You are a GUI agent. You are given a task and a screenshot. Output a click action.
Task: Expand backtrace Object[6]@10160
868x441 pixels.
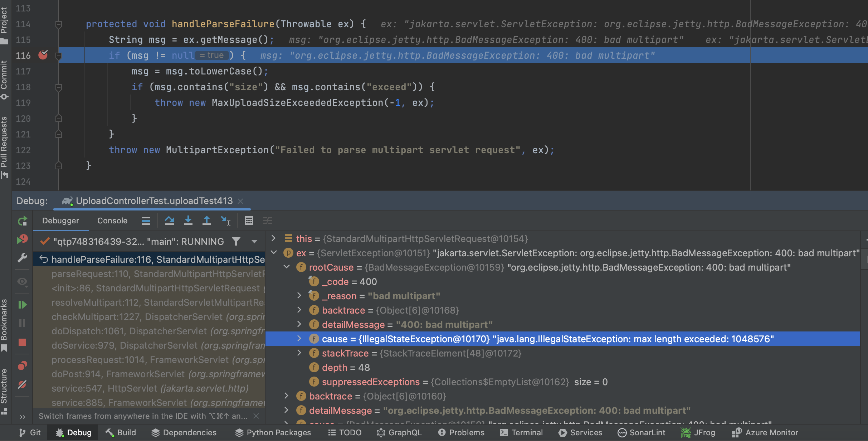click(x=287, y=396)
